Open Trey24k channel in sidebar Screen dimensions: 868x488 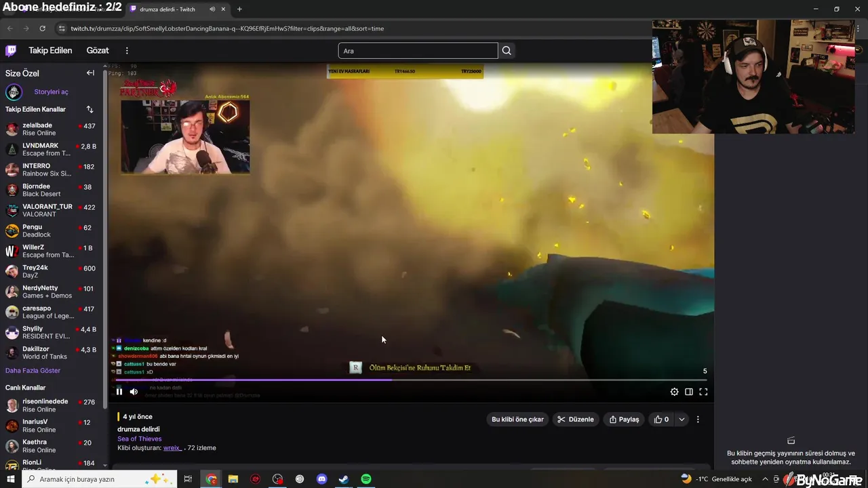click(x=51, y=271)
